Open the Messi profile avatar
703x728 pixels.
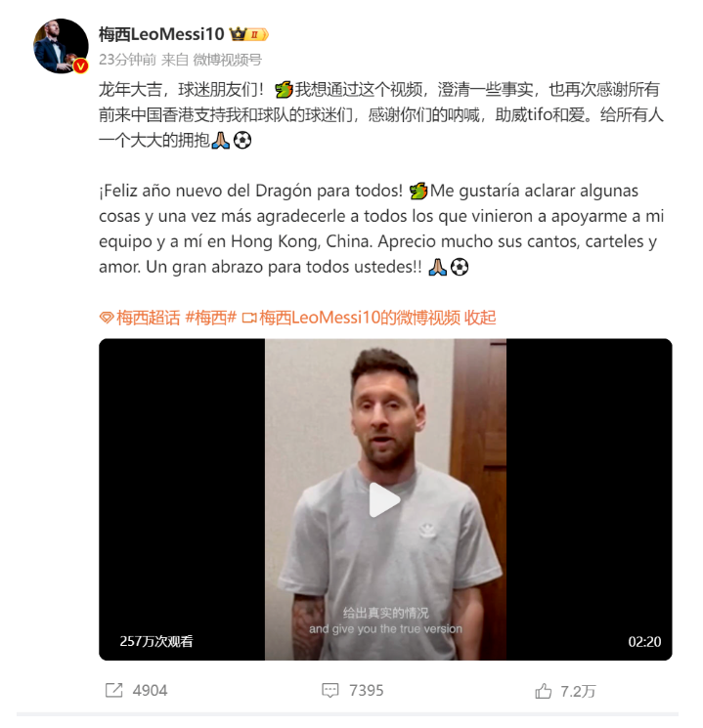coord(61,46)
